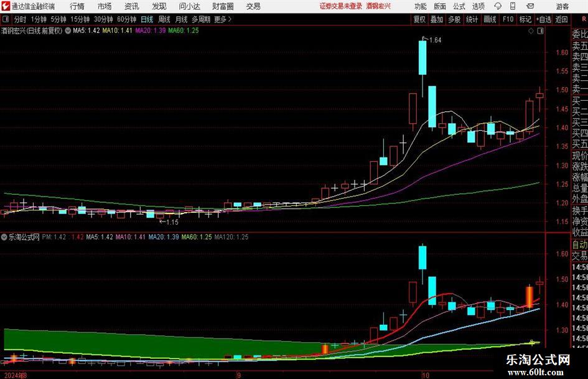Viewport: 588px width, 379px height.
Task: Open F10 company info
Action: click(508, 19)
